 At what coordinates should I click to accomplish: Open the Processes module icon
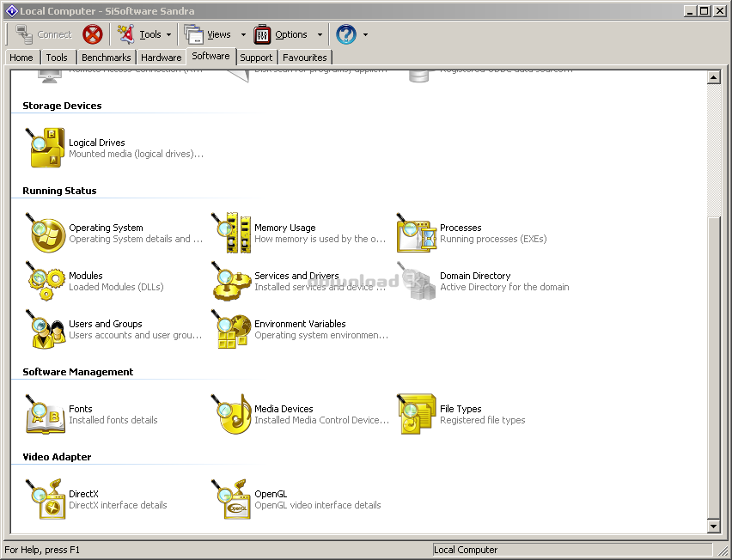[416, 233]
